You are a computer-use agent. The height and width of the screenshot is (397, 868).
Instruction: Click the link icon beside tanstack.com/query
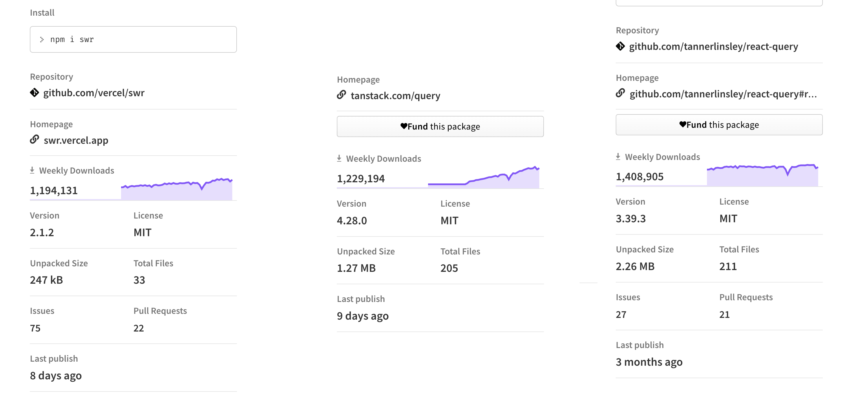click(341, 95)
